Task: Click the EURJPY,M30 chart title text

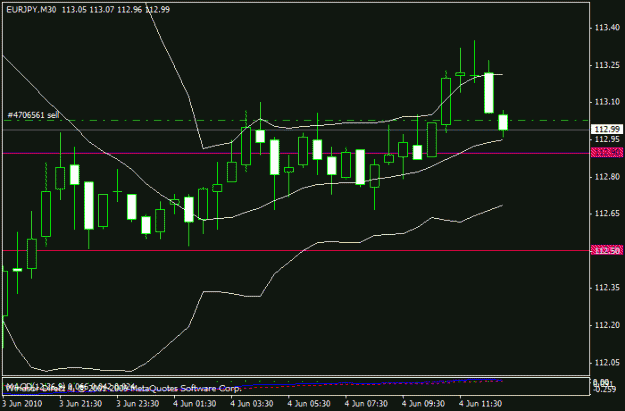Action: [x=31, y=10]
